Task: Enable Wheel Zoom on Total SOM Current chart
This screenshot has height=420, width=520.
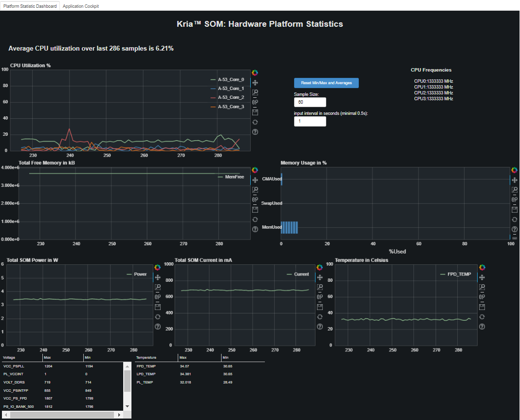Action: click(320, 297)
